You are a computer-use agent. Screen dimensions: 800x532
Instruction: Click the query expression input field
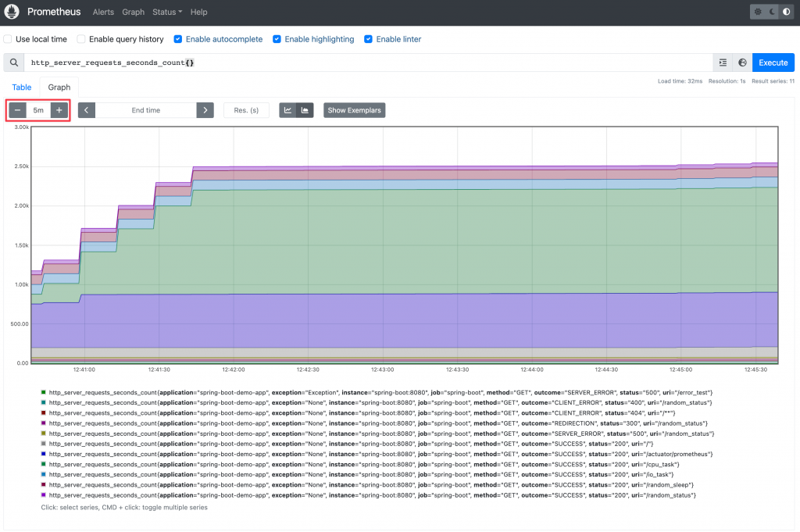368,62
